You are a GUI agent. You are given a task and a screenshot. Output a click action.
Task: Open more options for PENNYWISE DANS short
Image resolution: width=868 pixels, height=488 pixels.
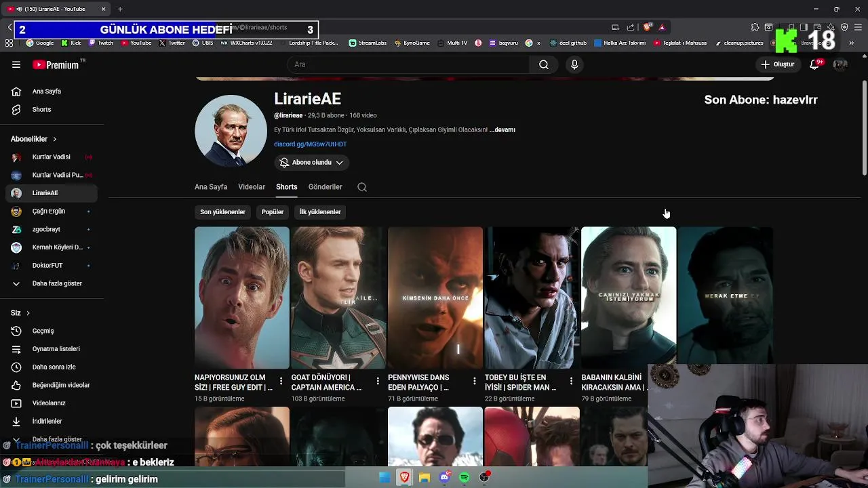coord(474,382)
